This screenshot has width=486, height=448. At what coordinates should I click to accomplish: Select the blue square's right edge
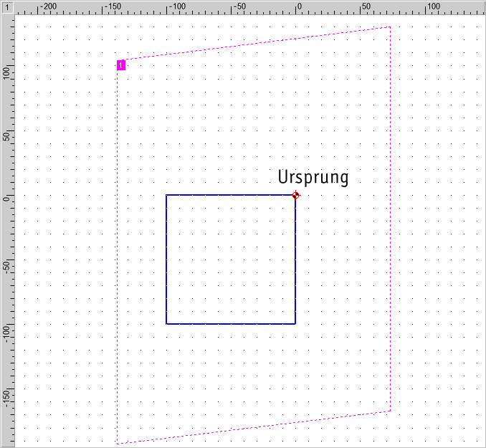pyautogui.click(x=295, y=259)
